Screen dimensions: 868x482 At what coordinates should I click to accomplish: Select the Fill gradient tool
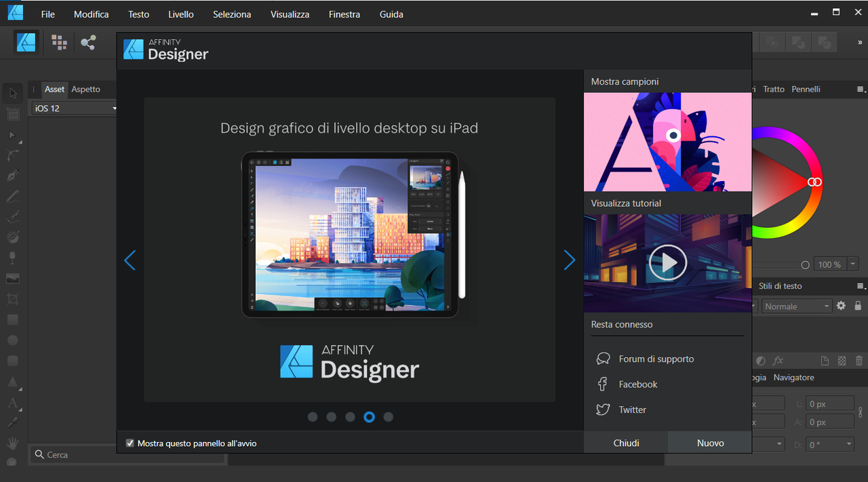pos(13,237)
